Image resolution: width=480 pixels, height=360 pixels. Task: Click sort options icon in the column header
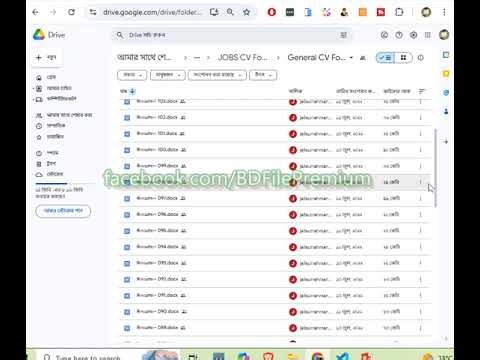click(x=422, y=91)
